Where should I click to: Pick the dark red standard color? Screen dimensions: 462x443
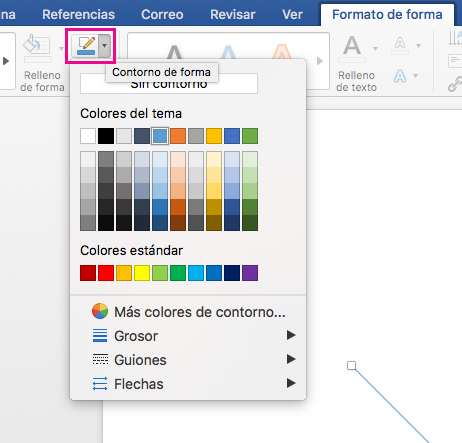[x=88, y=273]
